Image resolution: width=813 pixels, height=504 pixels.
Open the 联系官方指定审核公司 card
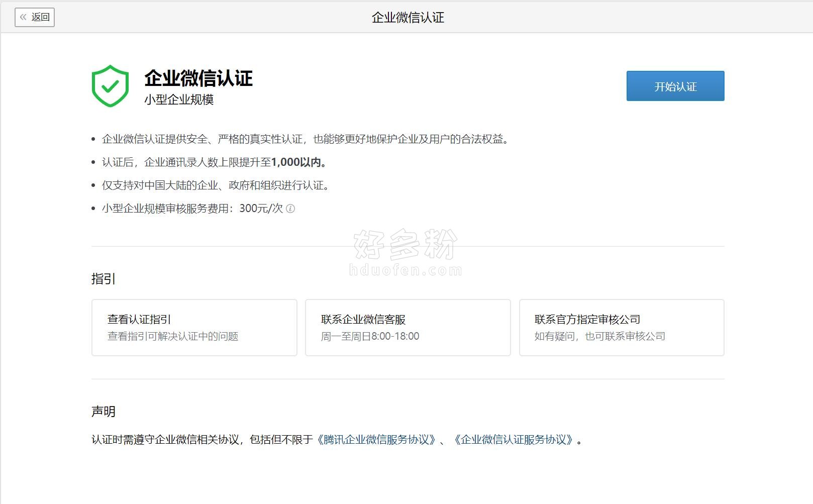pyautogui.click(x=622, y=328)
